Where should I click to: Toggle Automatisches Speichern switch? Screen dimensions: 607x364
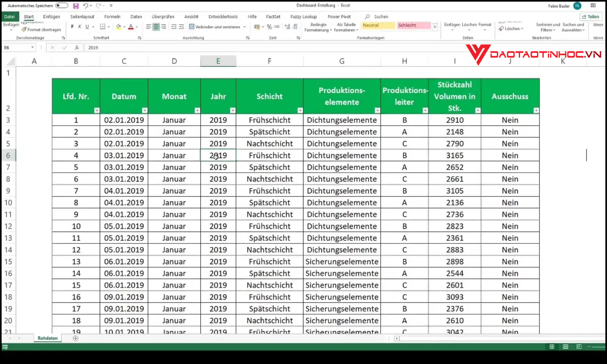click(x=62, y=6)
